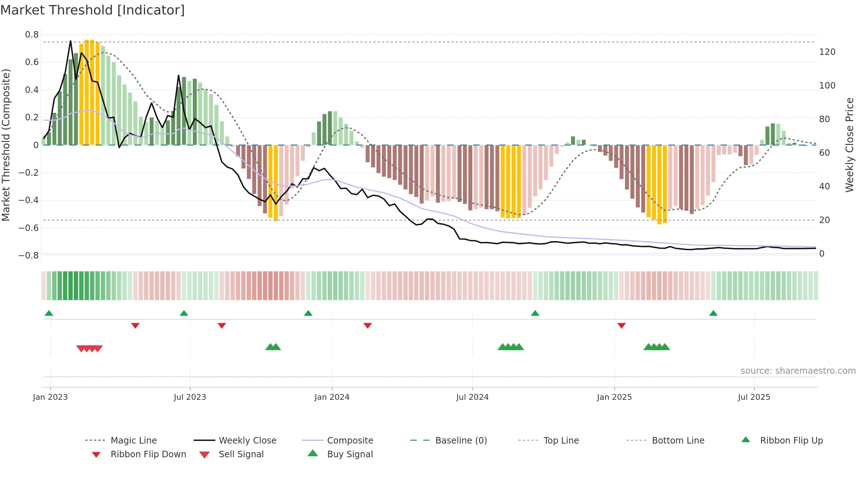Click the first Sell Signal triangle in early 2023

click(81, 348)
